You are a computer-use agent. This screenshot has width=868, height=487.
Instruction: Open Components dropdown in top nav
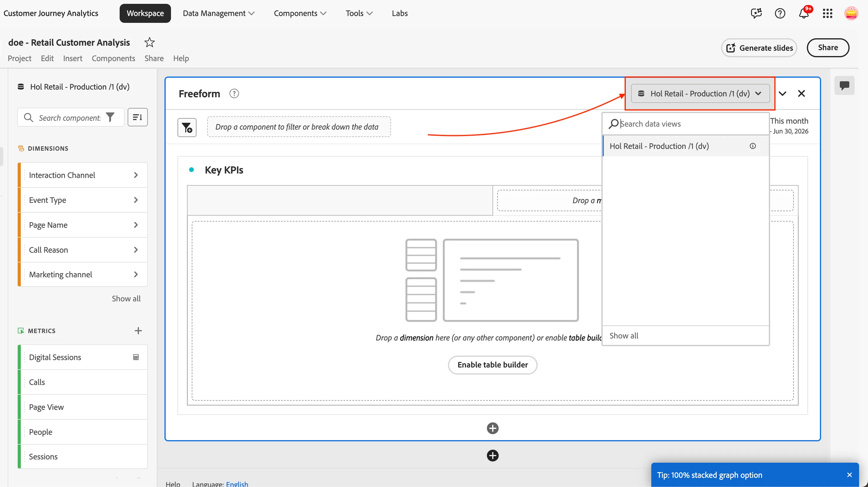pos(300,13)
